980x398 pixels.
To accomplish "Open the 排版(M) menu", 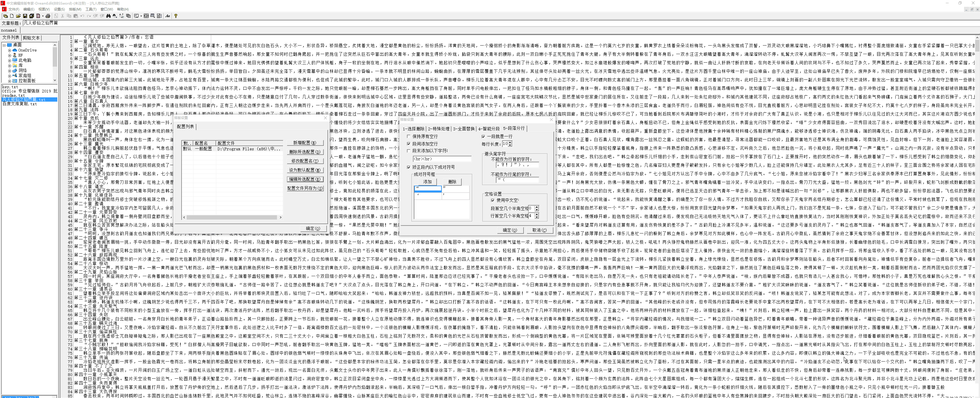I will pyautogui.click(x=75, y=9).
